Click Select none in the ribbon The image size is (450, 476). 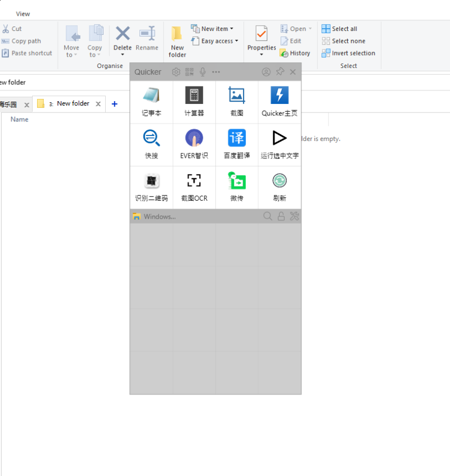(344, 41)
